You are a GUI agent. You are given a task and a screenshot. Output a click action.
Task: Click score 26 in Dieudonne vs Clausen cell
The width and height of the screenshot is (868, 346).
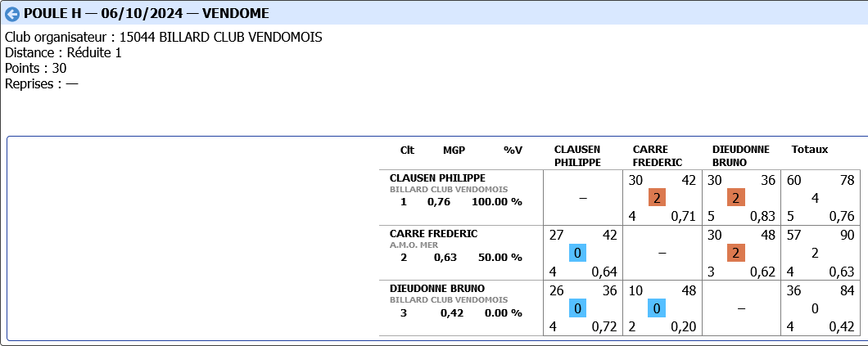[556, 290]
